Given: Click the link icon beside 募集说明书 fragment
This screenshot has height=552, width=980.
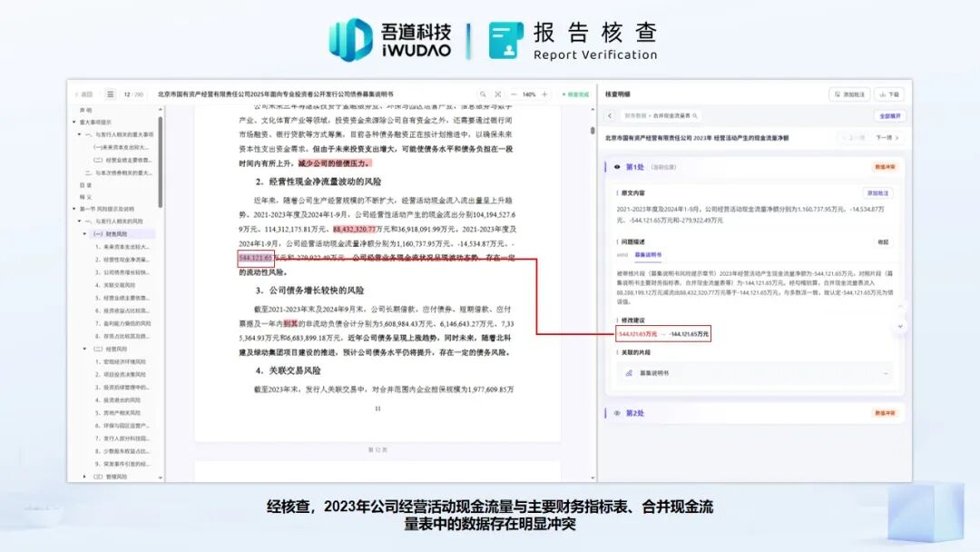Looking at the screenshot, I should tap(629, 373).
